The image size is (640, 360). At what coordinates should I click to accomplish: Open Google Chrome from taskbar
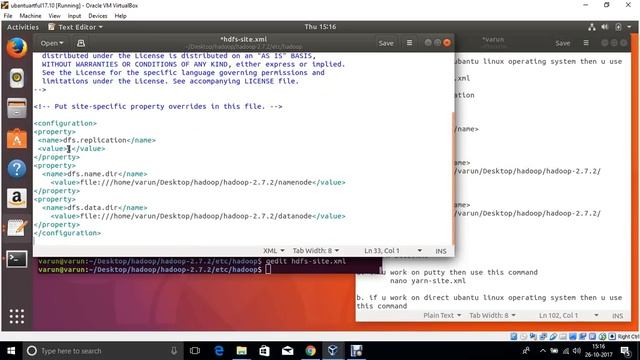pyautogui.click(x=310, y=351)
